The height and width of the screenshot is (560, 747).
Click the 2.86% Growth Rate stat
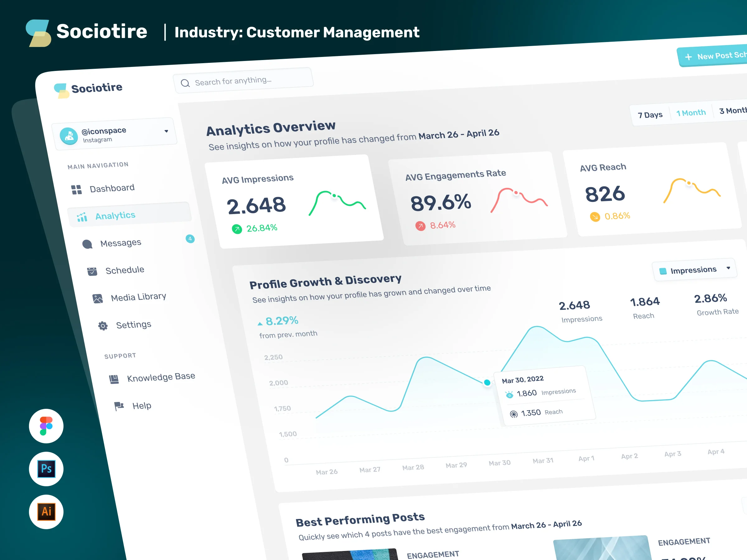point(716,305)
